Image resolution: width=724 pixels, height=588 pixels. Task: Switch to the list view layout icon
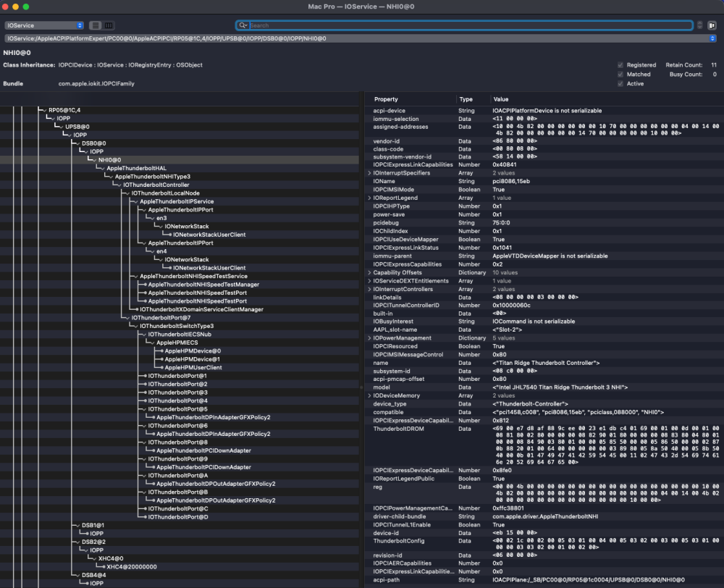[96, 25]
